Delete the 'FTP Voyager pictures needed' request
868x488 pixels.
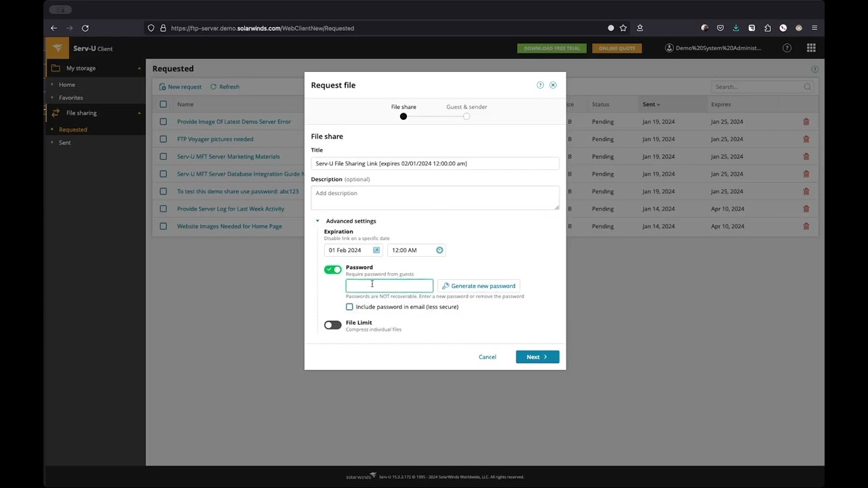pyautogui.click(x=806, y=139)
